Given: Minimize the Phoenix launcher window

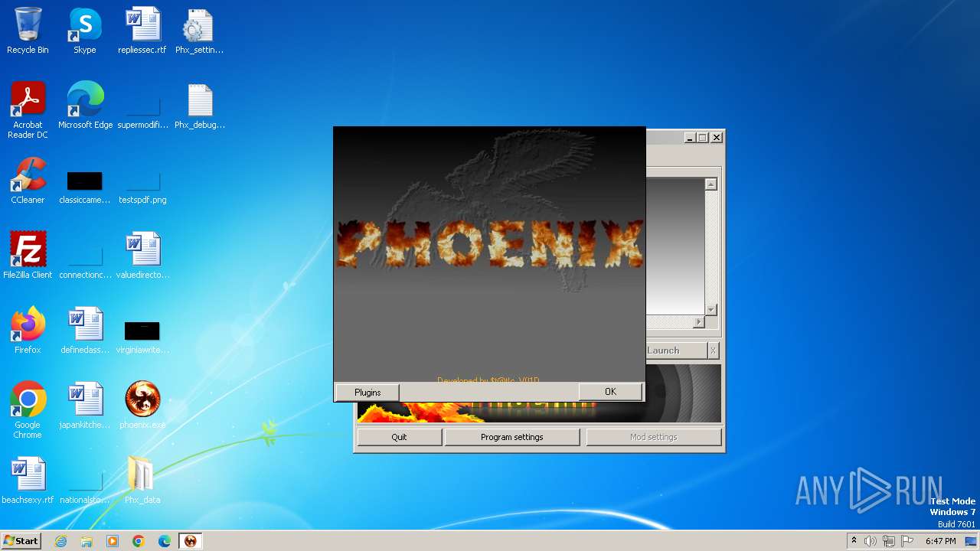Looking at the screenshot, I should click(690, 138).
